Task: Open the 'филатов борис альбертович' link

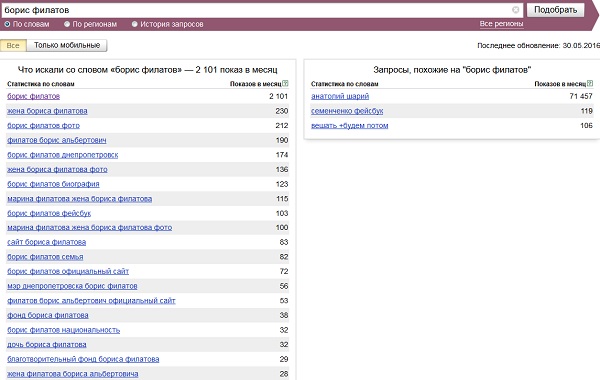Action: [57, 140]
